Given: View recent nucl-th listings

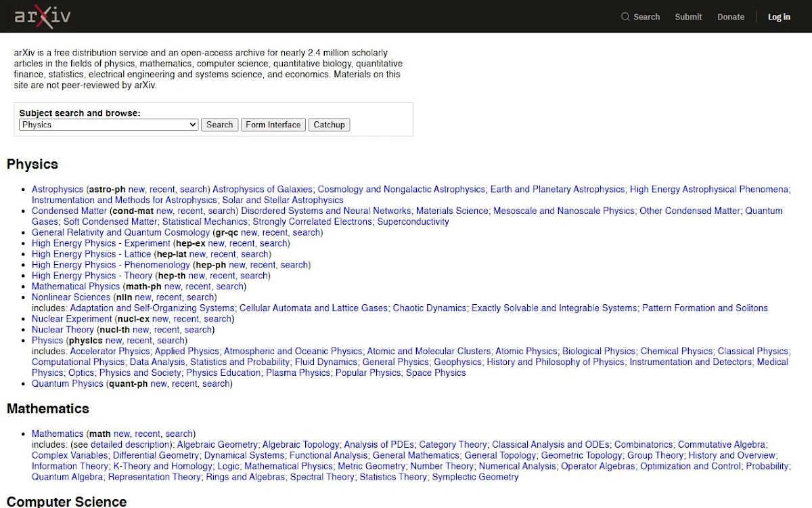Looking at the screenshot, I should 166,330.
